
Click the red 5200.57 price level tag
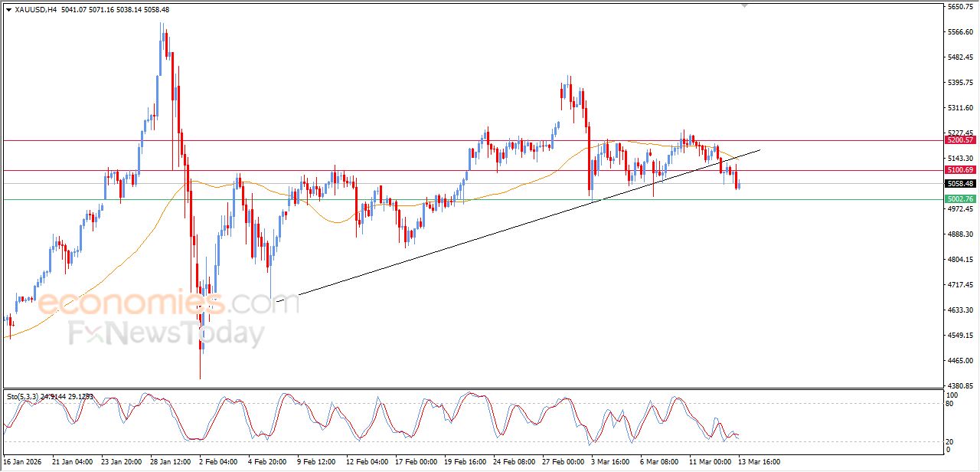tap(960, 140)
